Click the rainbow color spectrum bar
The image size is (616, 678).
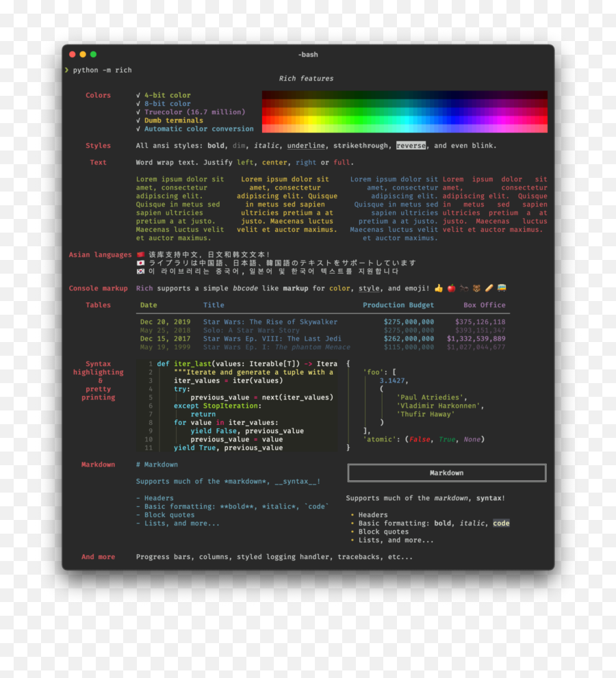pos(407,112)
